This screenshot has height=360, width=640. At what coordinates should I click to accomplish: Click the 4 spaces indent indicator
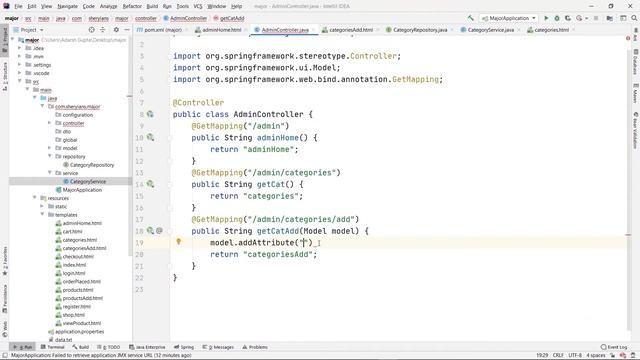596,356
